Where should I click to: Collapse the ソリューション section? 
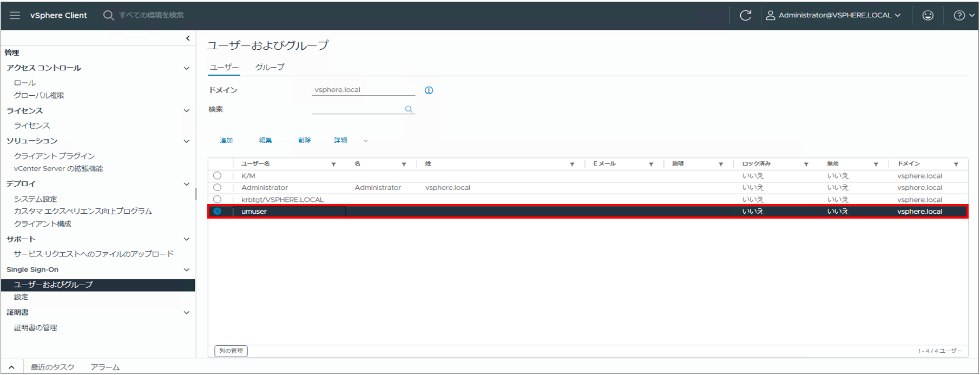click(187, 141)
